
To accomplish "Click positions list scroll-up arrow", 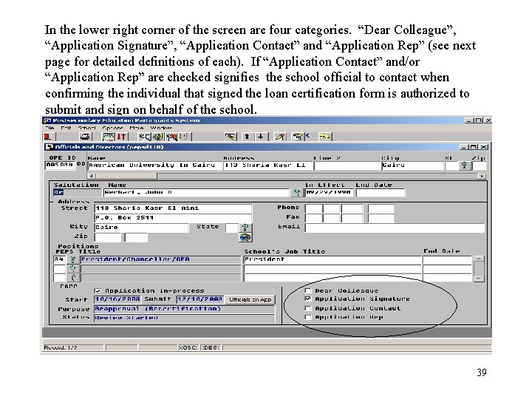I will pyautogui.click(x=478, y=259).
